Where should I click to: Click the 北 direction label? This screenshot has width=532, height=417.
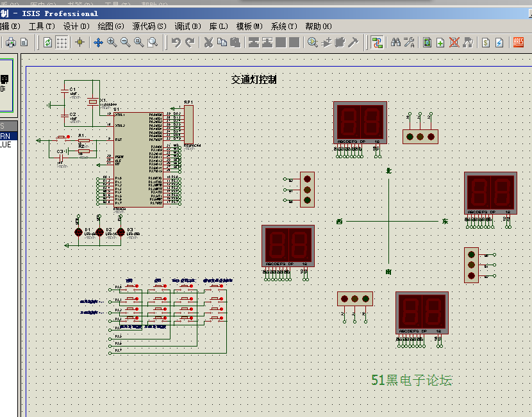click(389, 170)
